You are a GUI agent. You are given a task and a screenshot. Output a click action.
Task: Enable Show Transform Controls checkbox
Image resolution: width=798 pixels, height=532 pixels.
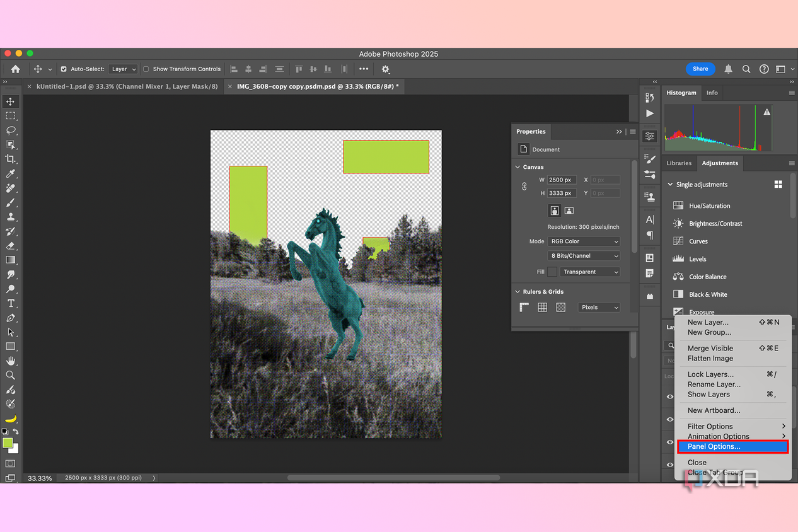[146, 69]
